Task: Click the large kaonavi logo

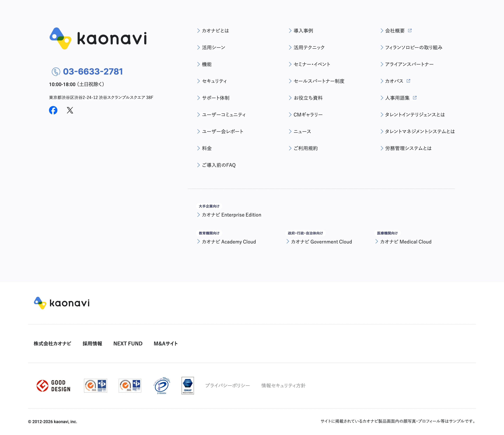Action: (x=98, y=38)
